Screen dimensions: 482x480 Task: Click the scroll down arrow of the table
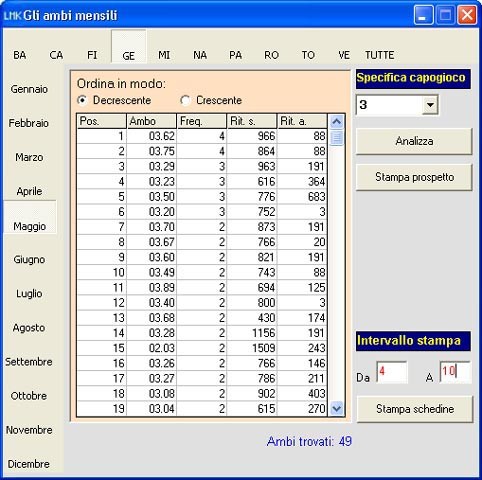336,408
